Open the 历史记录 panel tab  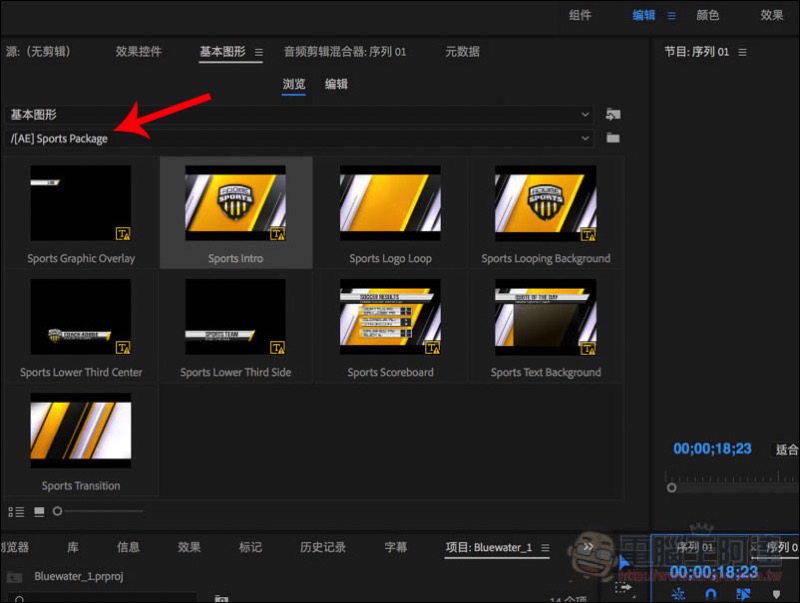click(323, 547)
